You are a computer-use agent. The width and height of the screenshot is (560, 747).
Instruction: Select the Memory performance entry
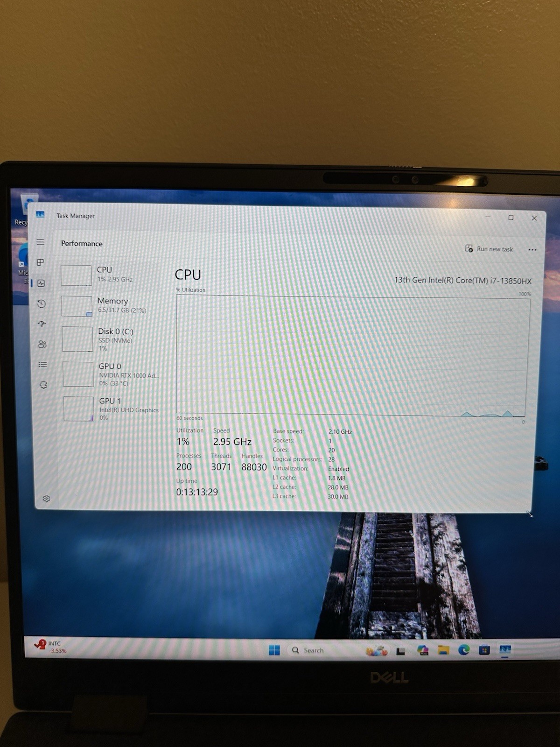pyautogui.click(x=112, y=306)
